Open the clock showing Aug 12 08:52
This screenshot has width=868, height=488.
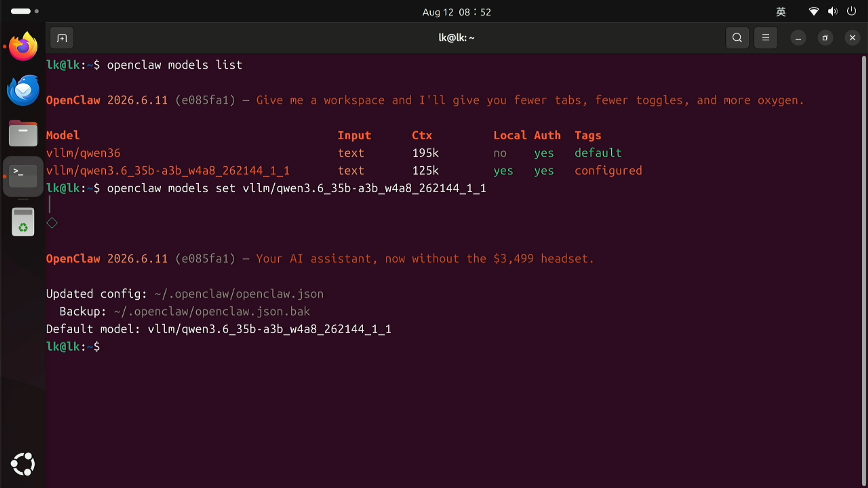coord(457,12)
